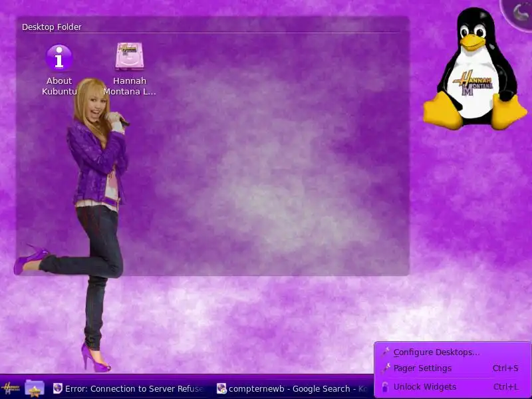Image resolution: width=532 pixels, height=399 pixels.
Task: Click the Desktop Folder widget title
Action: [52, 27]
